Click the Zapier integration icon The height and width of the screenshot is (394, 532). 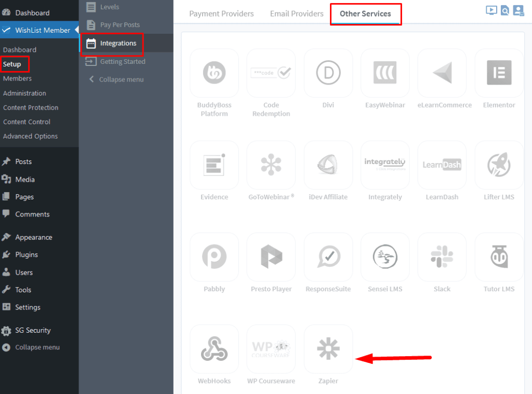click(328, 348)
